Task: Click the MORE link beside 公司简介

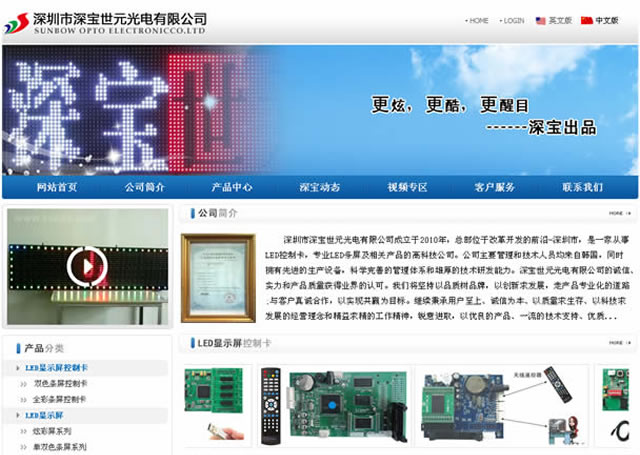Action: (x=620, y=213)
